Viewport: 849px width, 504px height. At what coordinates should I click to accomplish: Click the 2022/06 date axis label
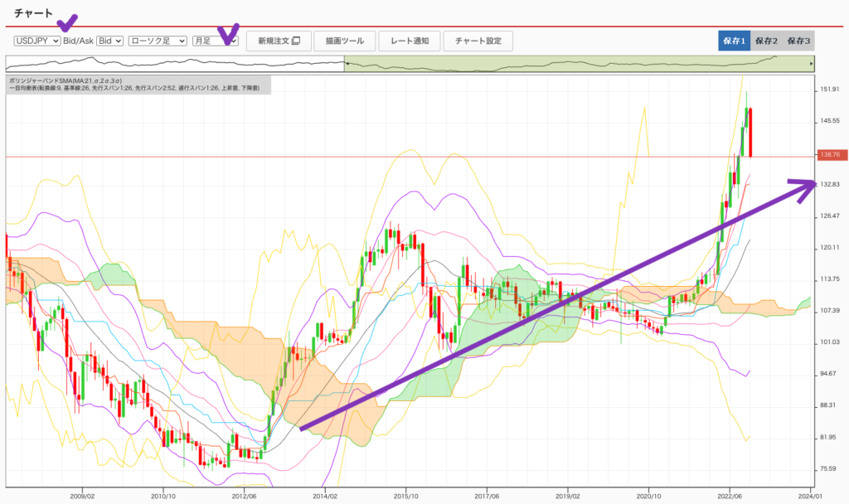pyautogui.click(x=730, y=496)
